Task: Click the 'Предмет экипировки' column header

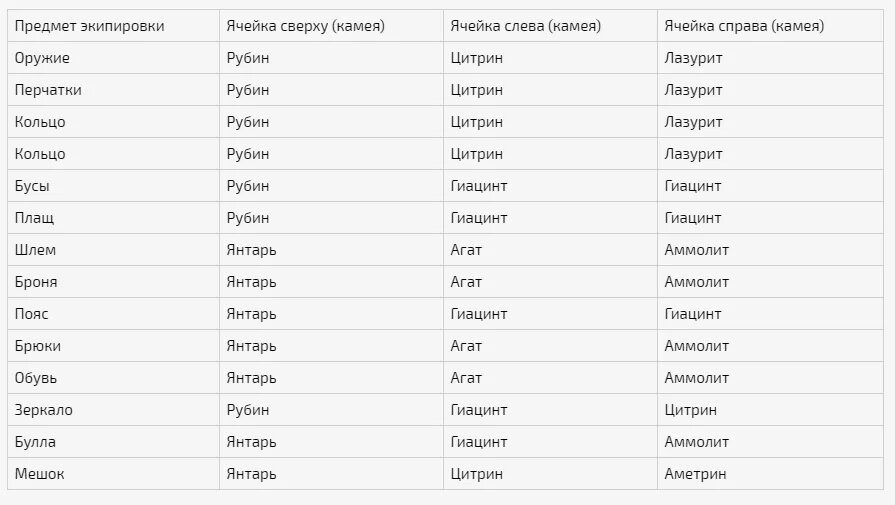Action: click(113, 26)
